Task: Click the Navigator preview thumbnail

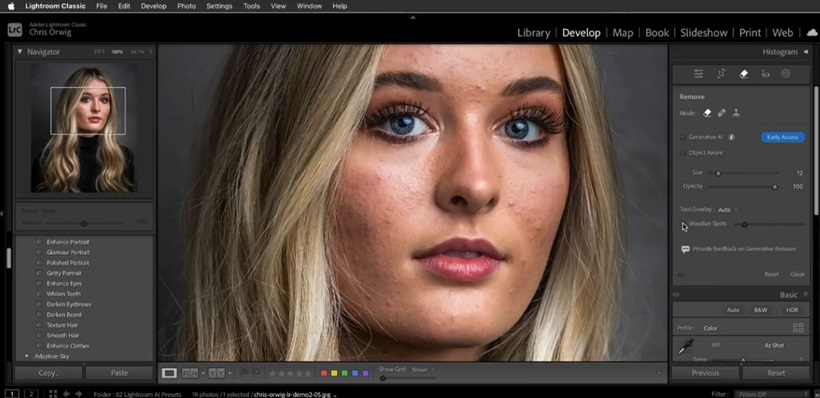Action: pyautogui.click(x=84, y=129)
